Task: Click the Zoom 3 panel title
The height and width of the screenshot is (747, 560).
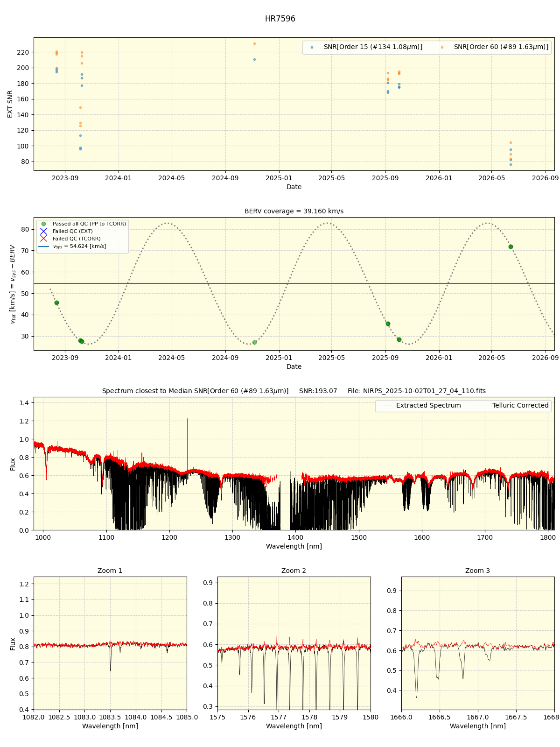Action: pyautogui.click(x=478, y=571)
